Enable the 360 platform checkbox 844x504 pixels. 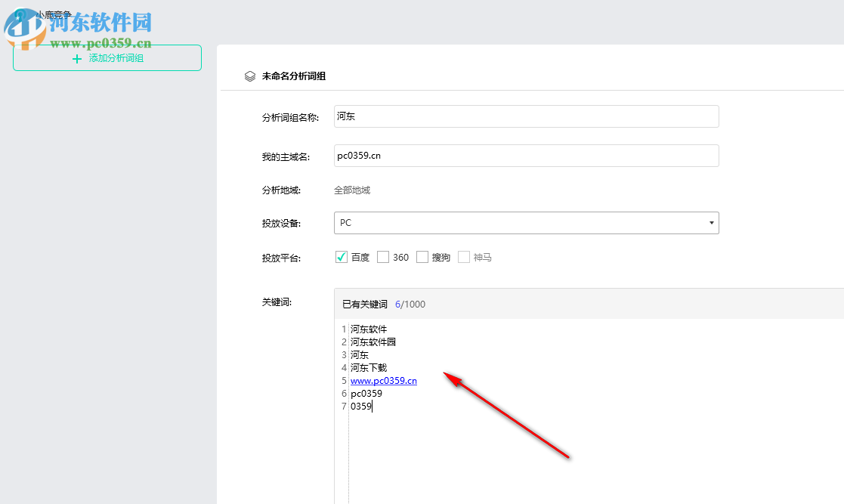[x=382, y=257]
